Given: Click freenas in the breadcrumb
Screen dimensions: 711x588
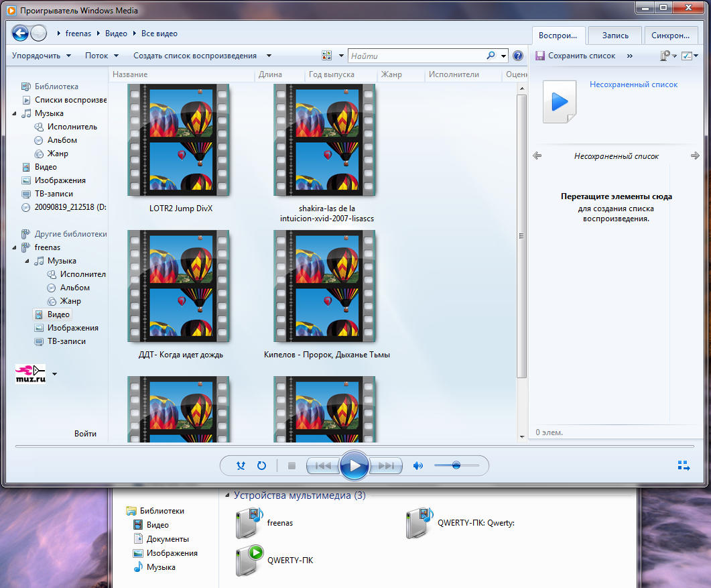Looking at the screenshot, I should pos(78,34).
